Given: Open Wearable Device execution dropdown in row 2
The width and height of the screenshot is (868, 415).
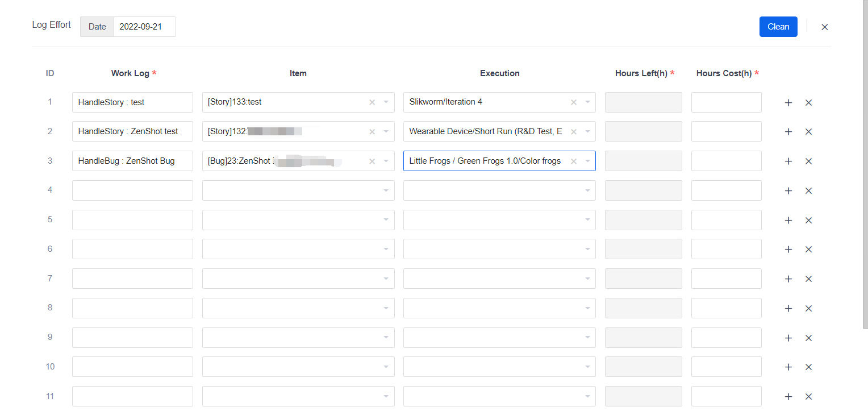Looking at the screenshot, I should (x=587, y=132).
